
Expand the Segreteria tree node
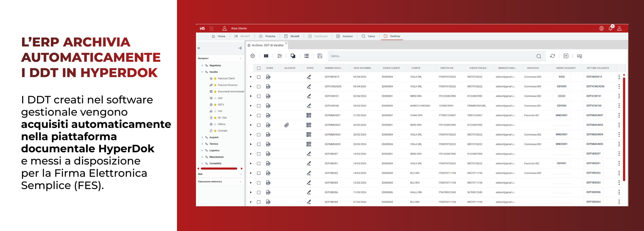[x=202, y=65]
